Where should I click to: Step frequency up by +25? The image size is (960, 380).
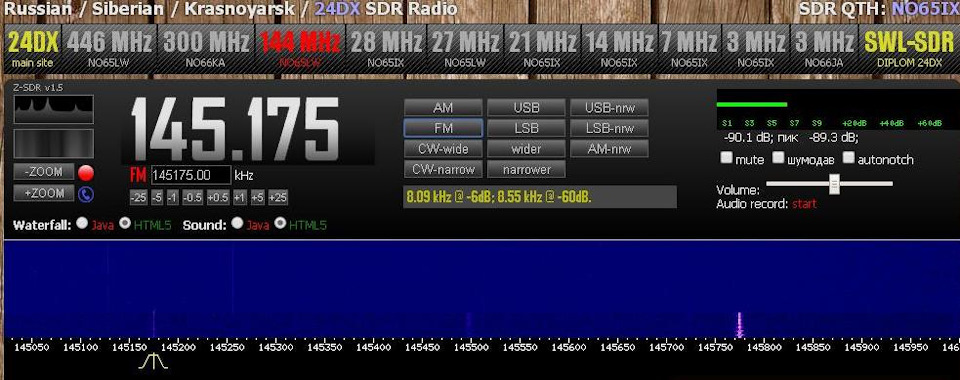278,198
